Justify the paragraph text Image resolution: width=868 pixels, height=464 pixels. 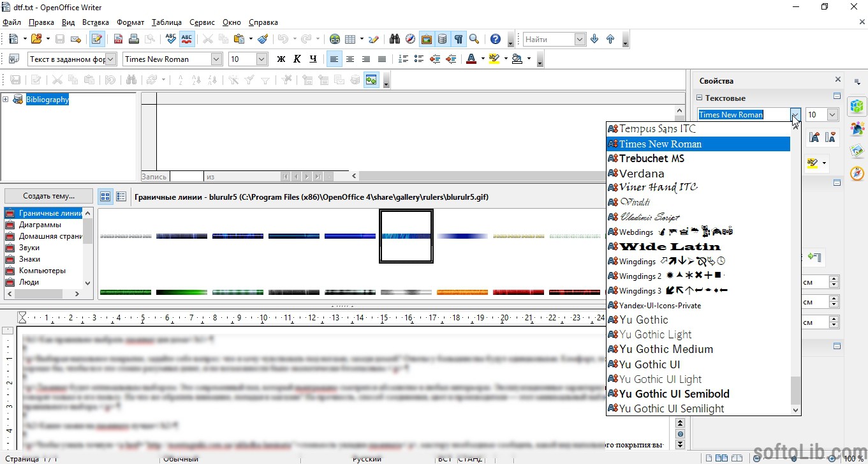(x=382, y=59)
